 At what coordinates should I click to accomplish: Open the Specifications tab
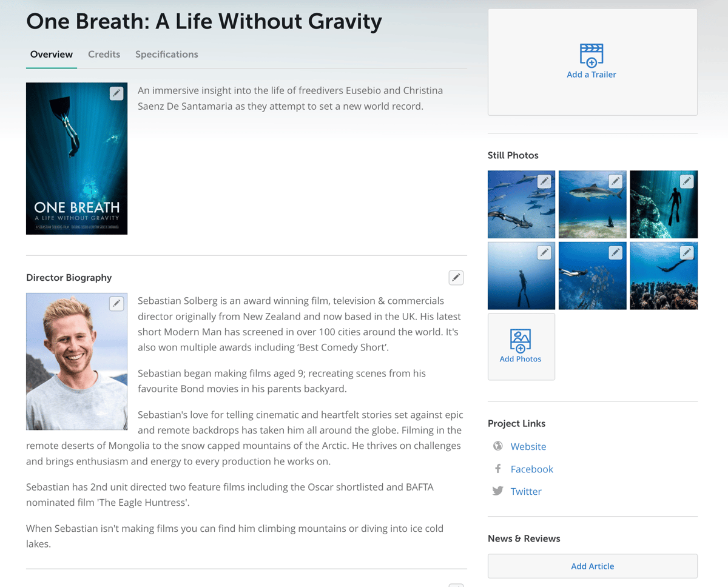(x=167, y=54)
